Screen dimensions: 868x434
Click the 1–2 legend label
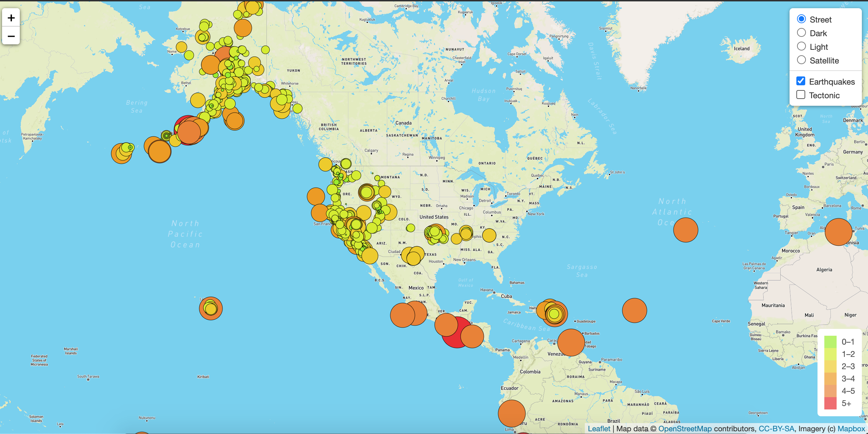[848, 354]
